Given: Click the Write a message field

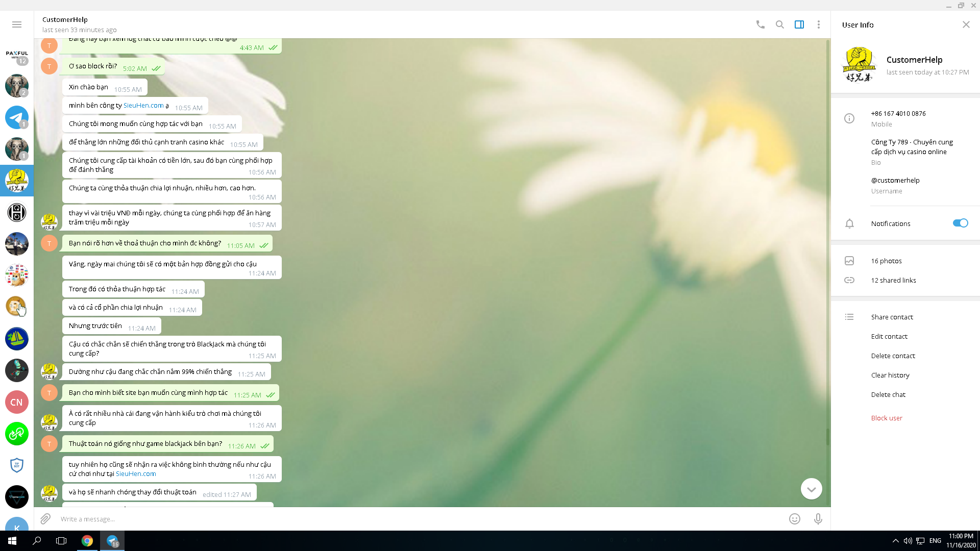Looking at the screenshot, I should click(x=408, y=519).
